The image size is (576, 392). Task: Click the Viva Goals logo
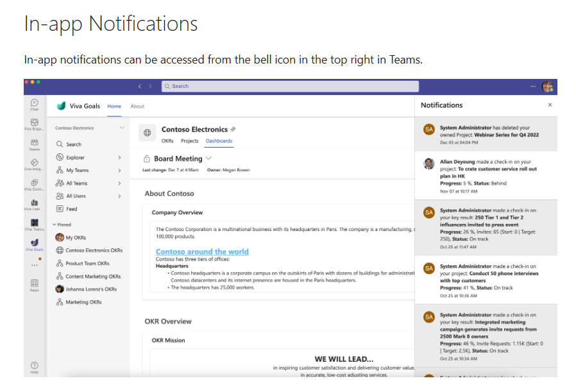click(61, 106)
